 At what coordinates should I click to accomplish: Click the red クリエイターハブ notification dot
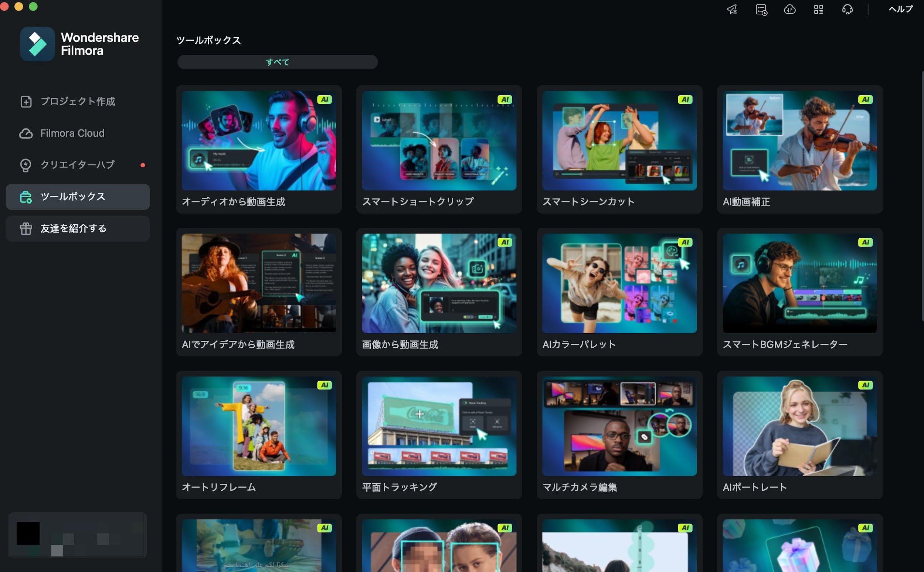[143, 165]
